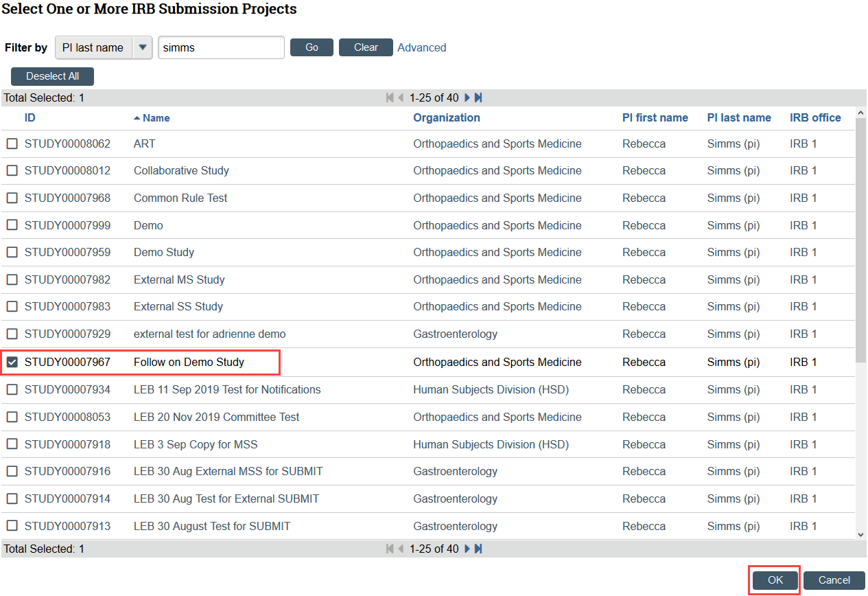
Task: Go to previous page in bottom pager
Action: [401, 549]
